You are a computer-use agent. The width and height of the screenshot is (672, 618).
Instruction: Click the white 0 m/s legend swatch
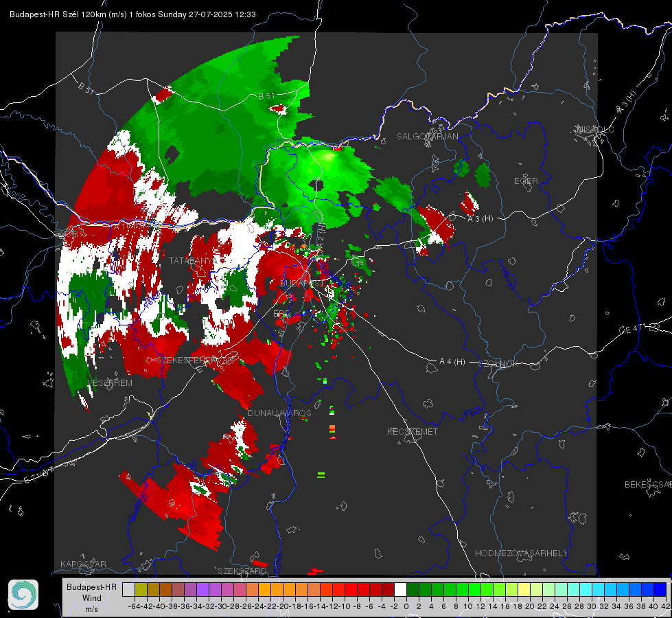pyautogui.click(x=400, y=589)
